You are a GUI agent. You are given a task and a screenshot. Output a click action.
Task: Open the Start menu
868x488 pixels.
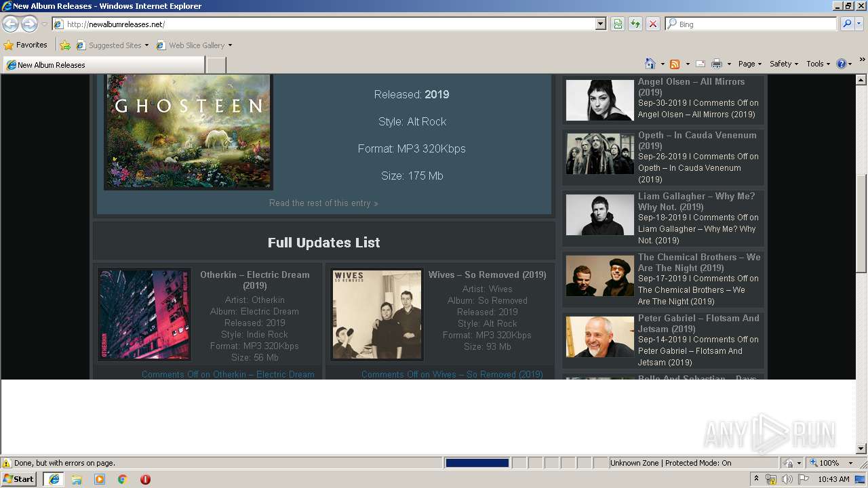coord(18,479)
